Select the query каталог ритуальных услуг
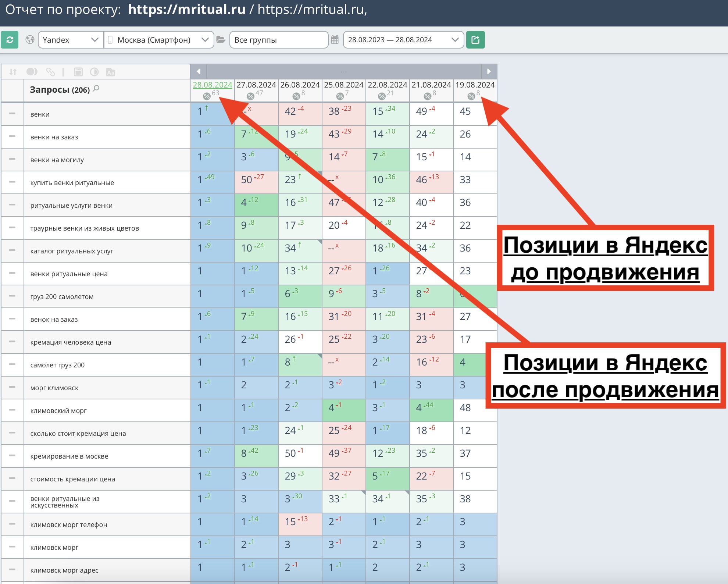 pyautogui.click(x=72, y=251)
